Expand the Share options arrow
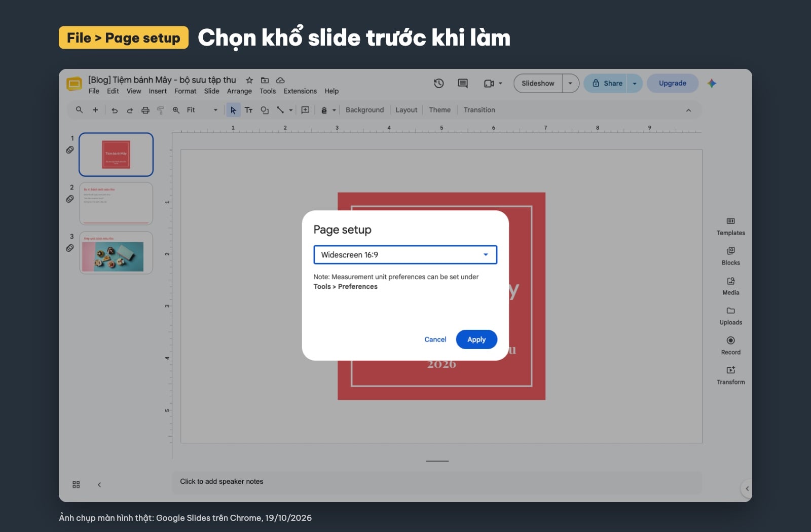 [635, 83]
